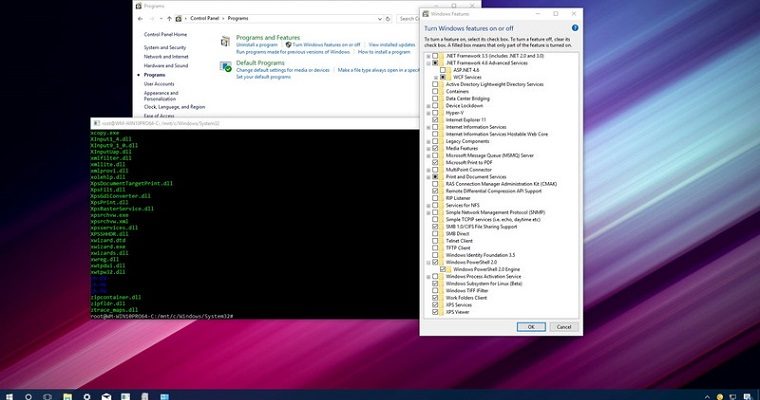The image size is (760, 400).
Task: Check .NET Framework 3.5 feature
Action: 435,56
